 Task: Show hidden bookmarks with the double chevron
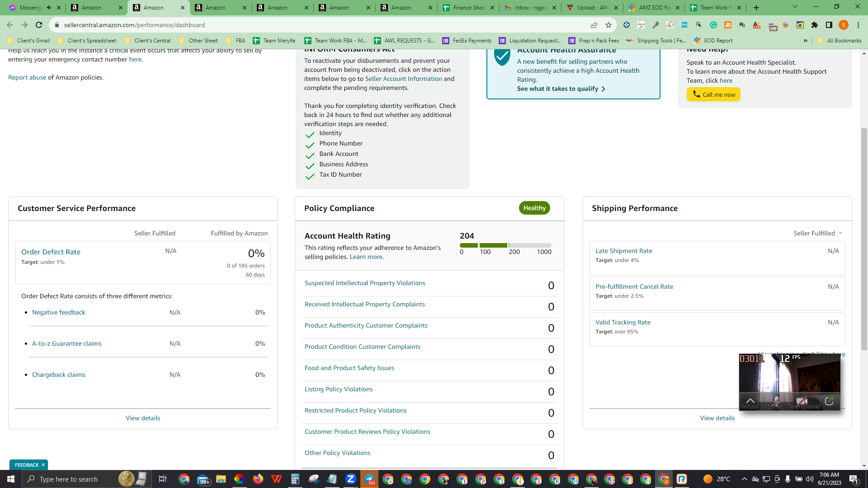coord(806,41)
